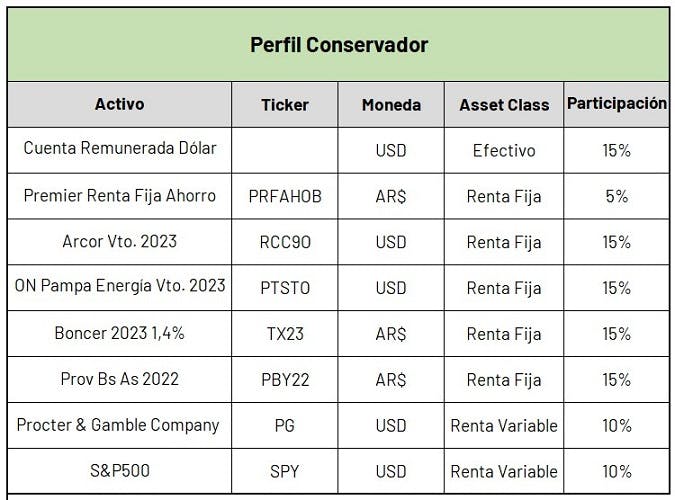
Task: Click the Boncer 2023 1,4% cell
Action: click(x=120, y=334)
